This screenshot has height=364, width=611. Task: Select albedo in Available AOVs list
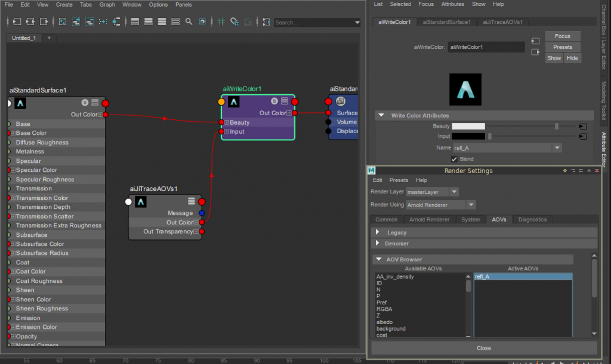(x=385, y=322)
